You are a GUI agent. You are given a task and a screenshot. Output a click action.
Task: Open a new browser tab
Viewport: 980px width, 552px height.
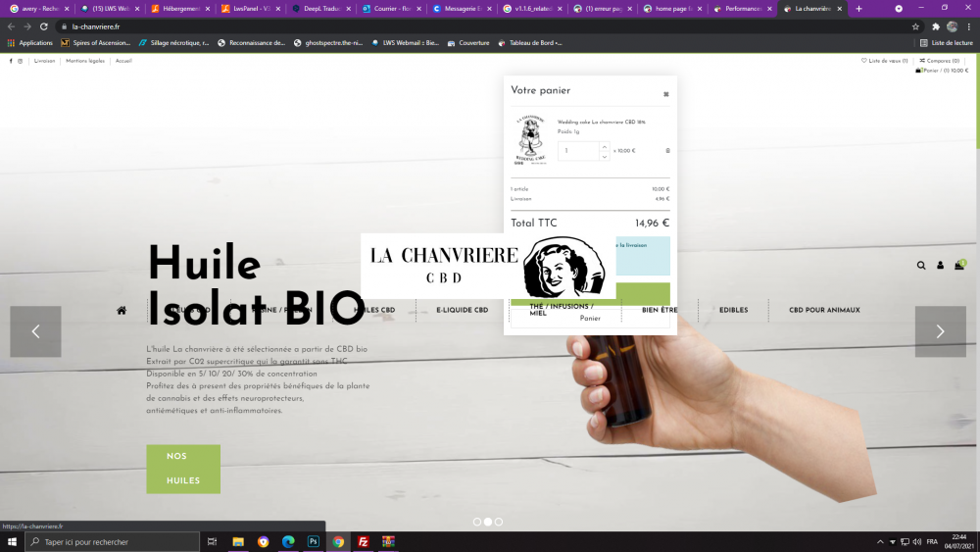[x=858, y=9]
